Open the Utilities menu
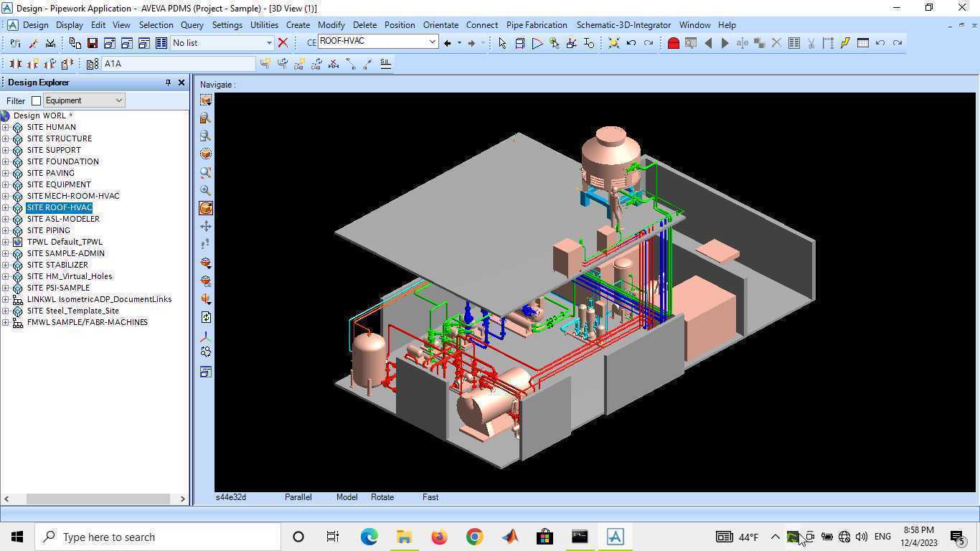980x551 pixels. [264, 24]
